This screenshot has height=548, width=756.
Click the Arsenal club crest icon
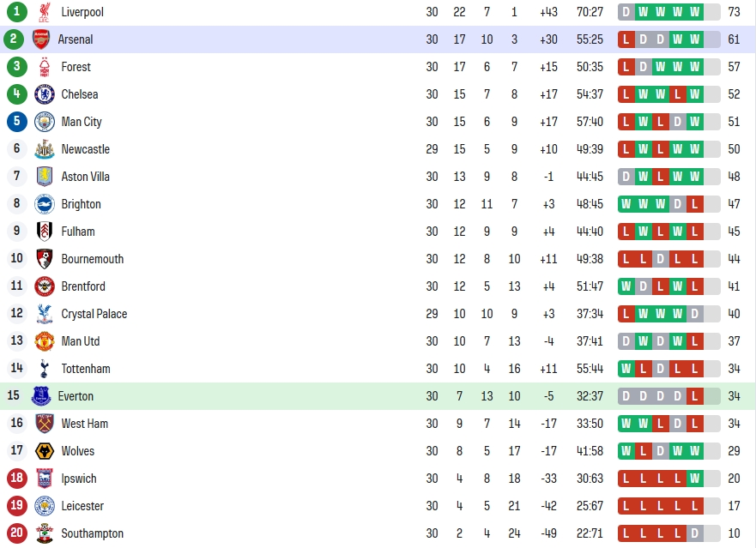pyautogui.click(x=41, y=39)
